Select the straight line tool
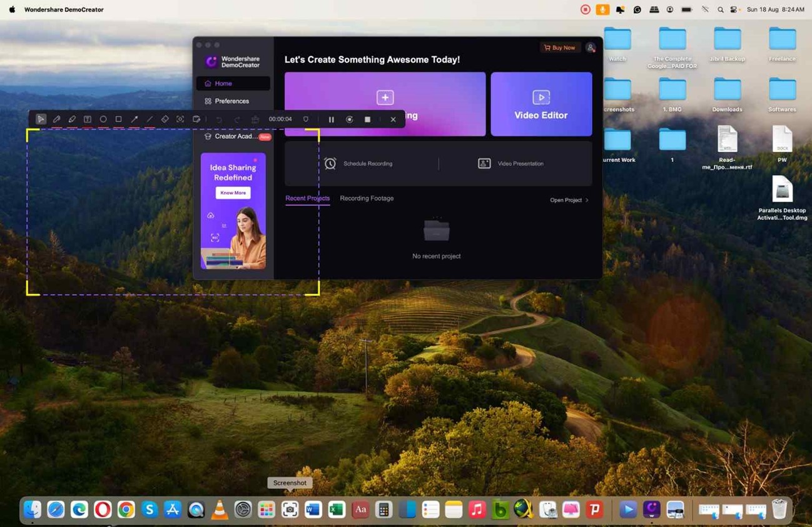Viewport: 812px width, 527px height. pos(150,119)
